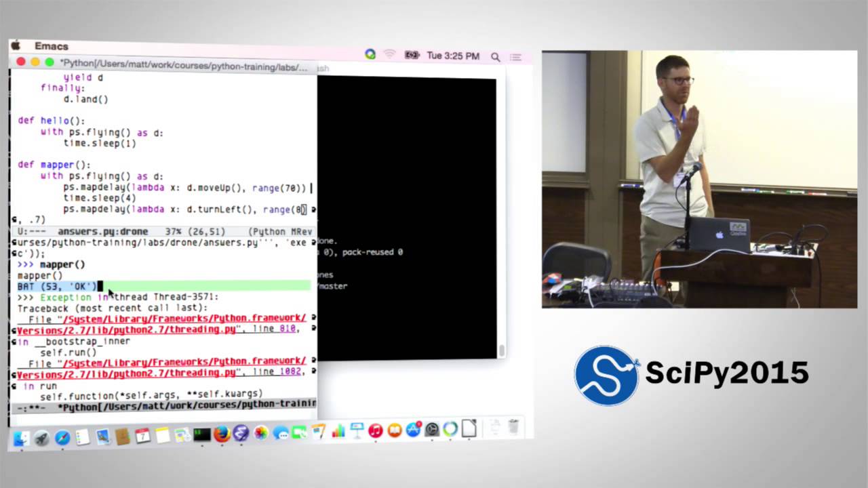Click 'def mapper():' in the code
This screenshot has height=488, width=868.
(x=54, y=165)
